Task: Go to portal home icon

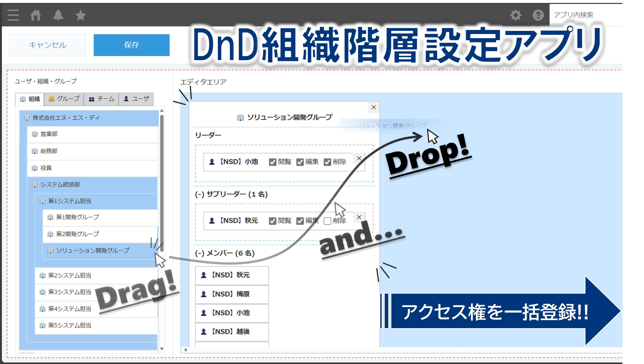Action: tap(36, 15)
